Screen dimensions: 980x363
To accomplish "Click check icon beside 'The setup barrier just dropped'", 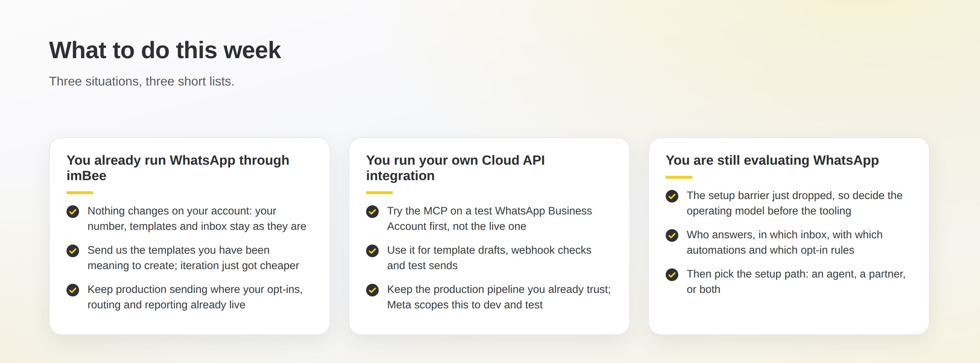I will point(672,196).
